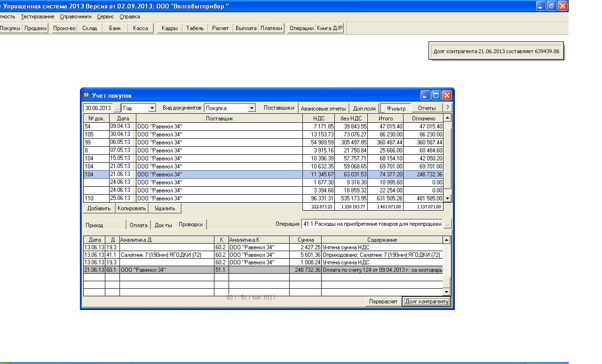This screenshot has height=364, width=602.
Task: Open the Склад toolbar section
Action: (x=89, y=28)
